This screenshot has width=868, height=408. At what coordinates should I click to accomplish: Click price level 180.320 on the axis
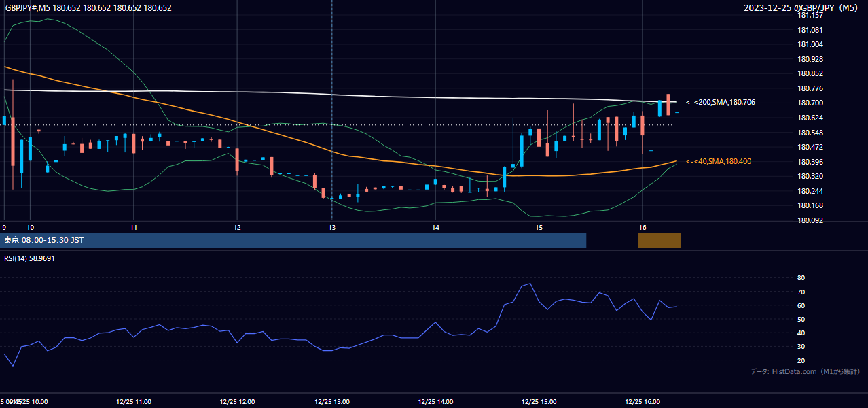coord(810,176)
